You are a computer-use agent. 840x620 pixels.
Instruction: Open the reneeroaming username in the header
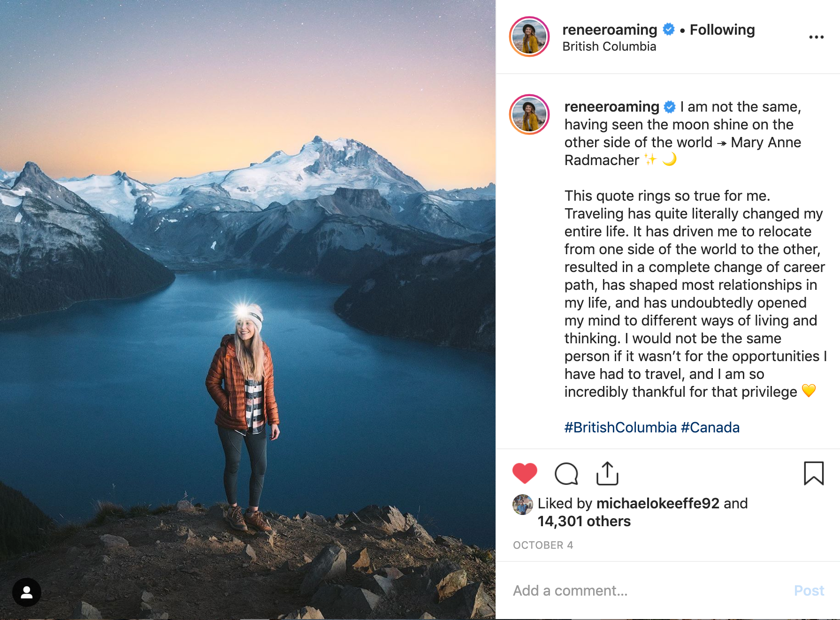pos(609,30)
